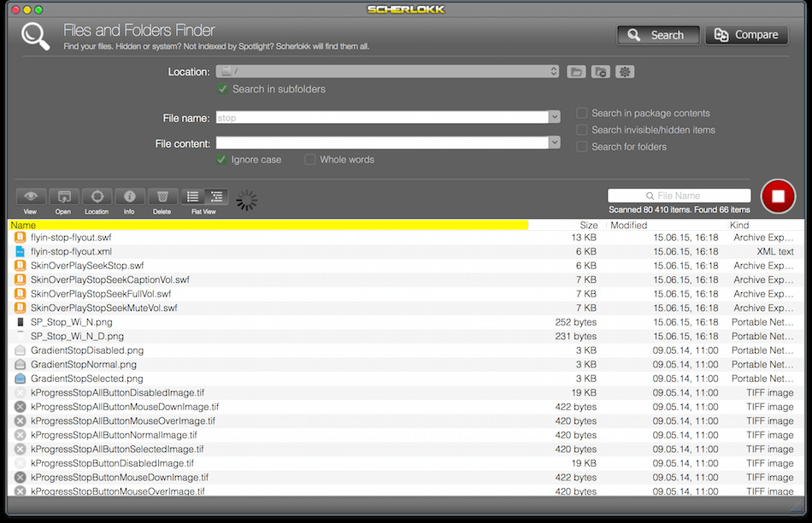The width and height of the screenshot is (812, 523).
Task: Click the Open file toolbar icon
Action: (x=64, y=197)
